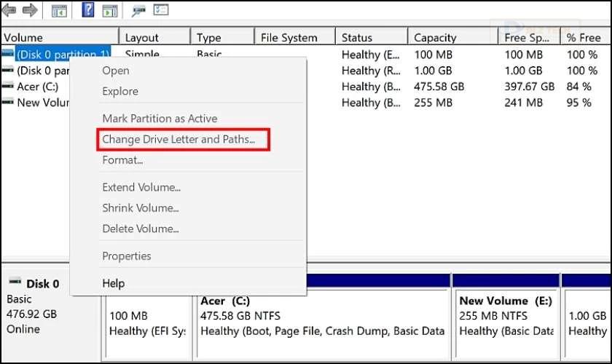The image size is (612, 364).
Task: Click the Back arrow toolbar icon
Action: 9,9
